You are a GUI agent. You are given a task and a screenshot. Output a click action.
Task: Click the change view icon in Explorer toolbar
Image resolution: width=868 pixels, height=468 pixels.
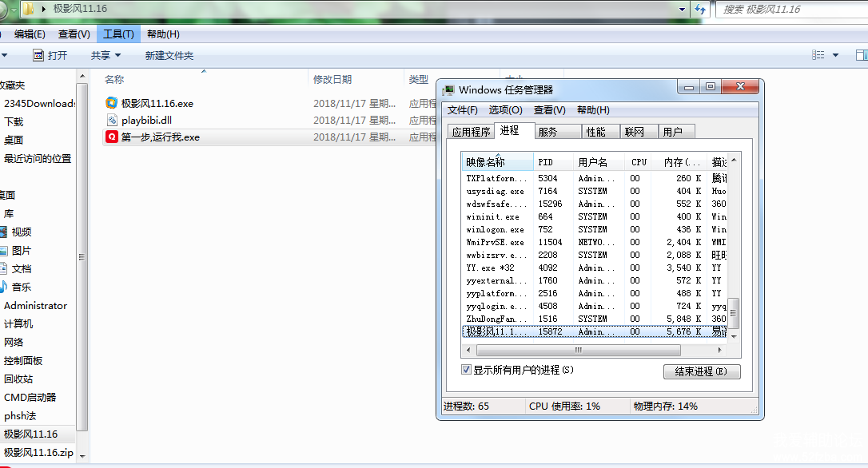tap(818, 55)
